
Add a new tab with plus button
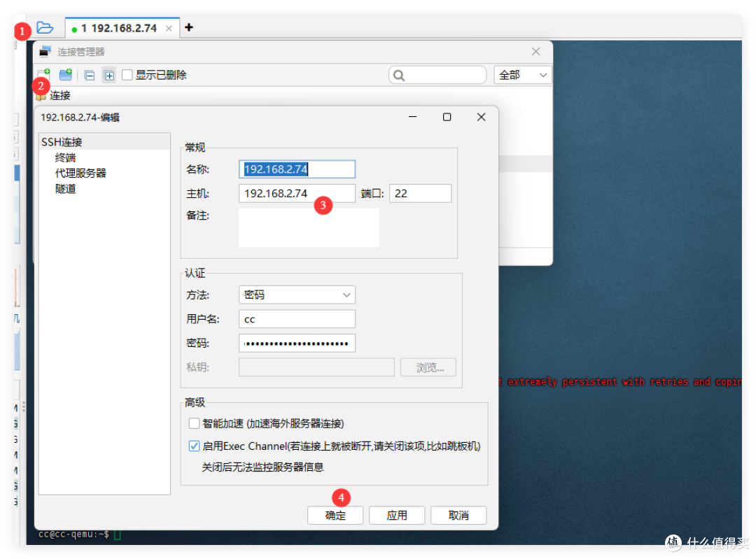(x=189, y=27)
